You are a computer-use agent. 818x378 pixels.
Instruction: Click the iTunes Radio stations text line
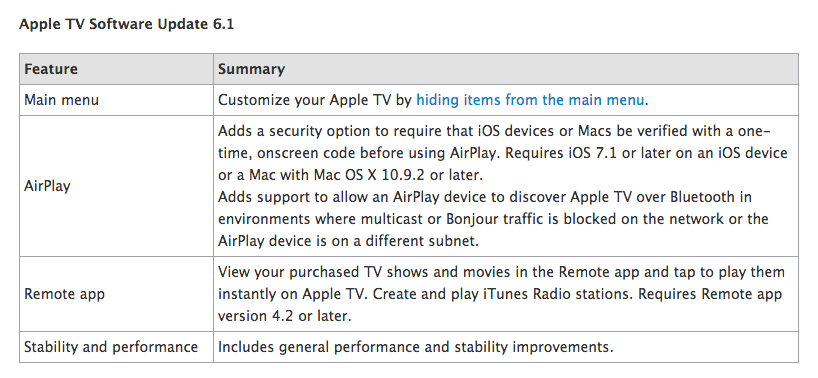click(x=500, y=294)
